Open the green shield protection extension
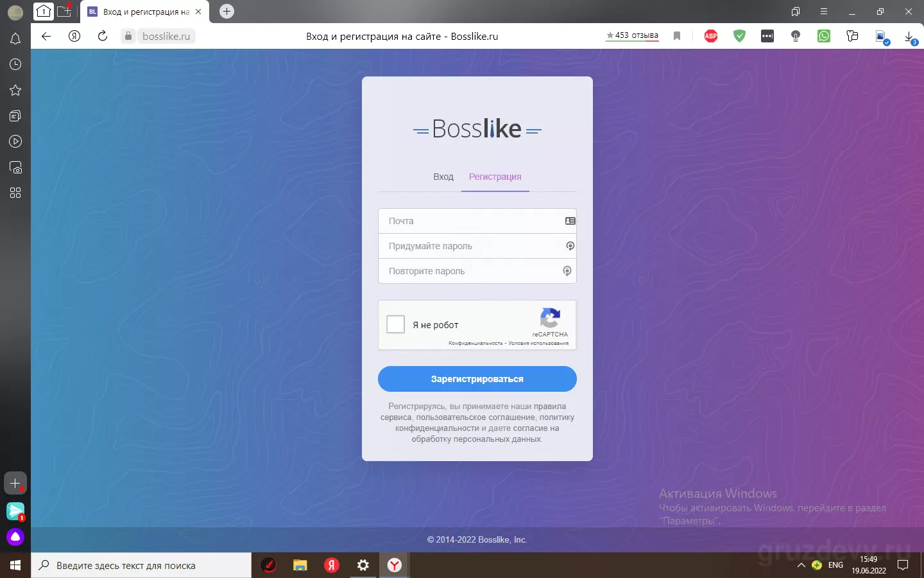924x578 pixels. click(x=740, y=36)
